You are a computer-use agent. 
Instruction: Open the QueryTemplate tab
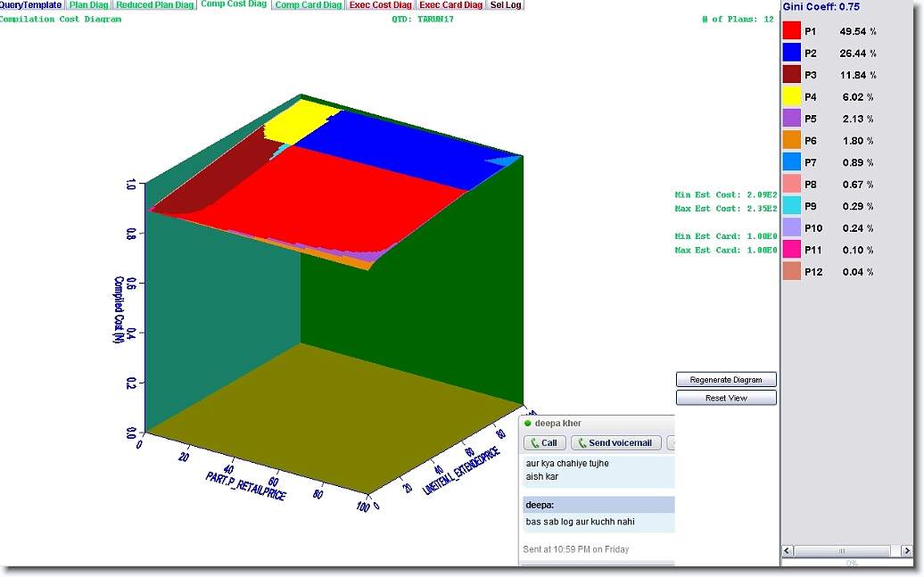[x=31, y=5]
